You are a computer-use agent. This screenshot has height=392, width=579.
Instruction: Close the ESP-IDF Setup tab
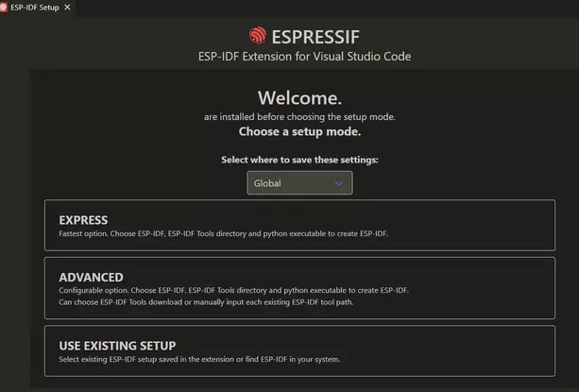pyautogui.click(x=67, y=8)
